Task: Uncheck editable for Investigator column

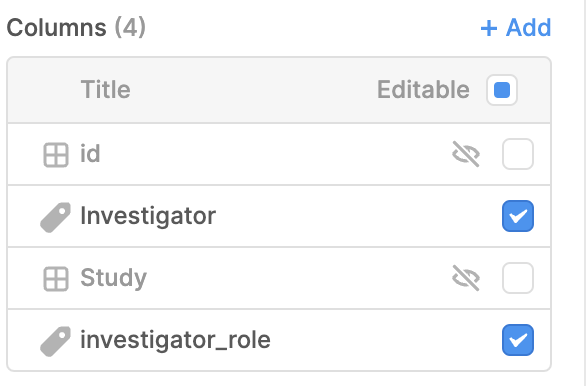Action: point(518,216)
